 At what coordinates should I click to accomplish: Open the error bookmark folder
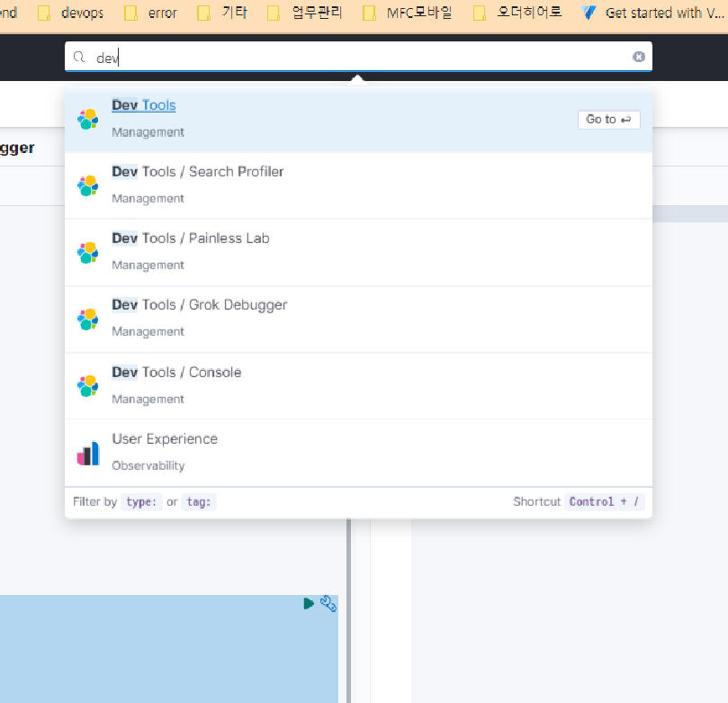pos(150,13)
